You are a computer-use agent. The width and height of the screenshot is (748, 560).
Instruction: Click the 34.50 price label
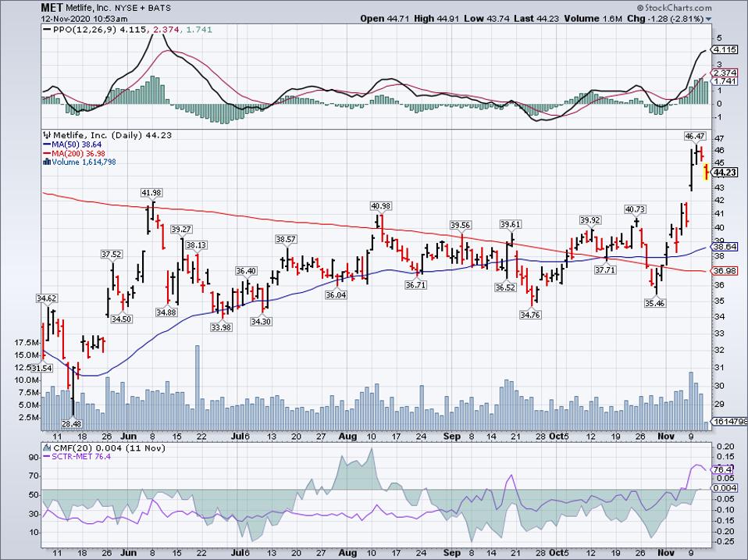pos(121,319)
